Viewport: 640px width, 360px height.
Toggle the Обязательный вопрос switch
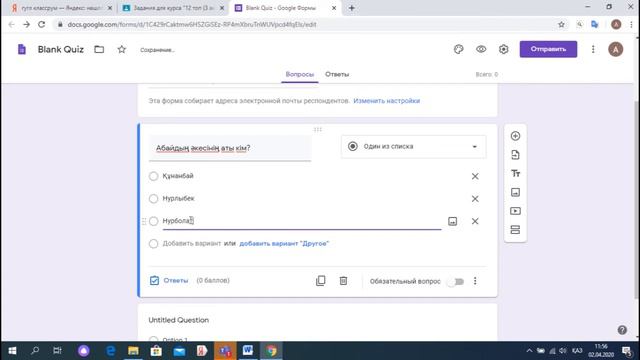tap(456, 281)
